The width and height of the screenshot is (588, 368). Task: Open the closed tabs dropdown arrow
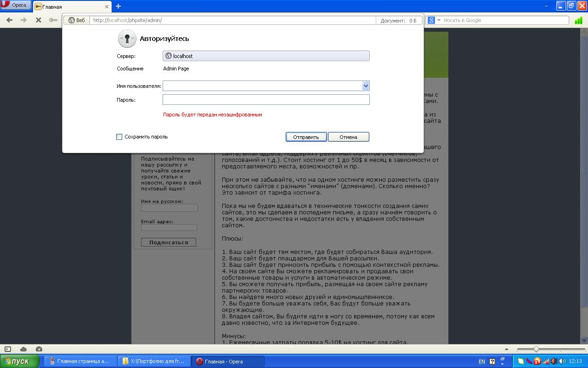(x=546, y=6)
